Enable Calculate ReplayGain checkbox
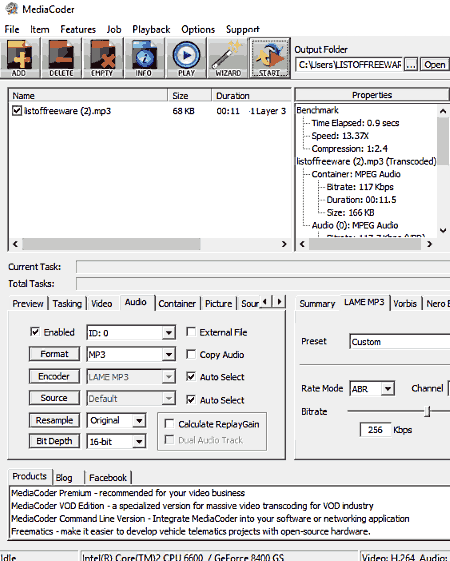This screenshot has width=450, height=561. [x=169, y=424]
